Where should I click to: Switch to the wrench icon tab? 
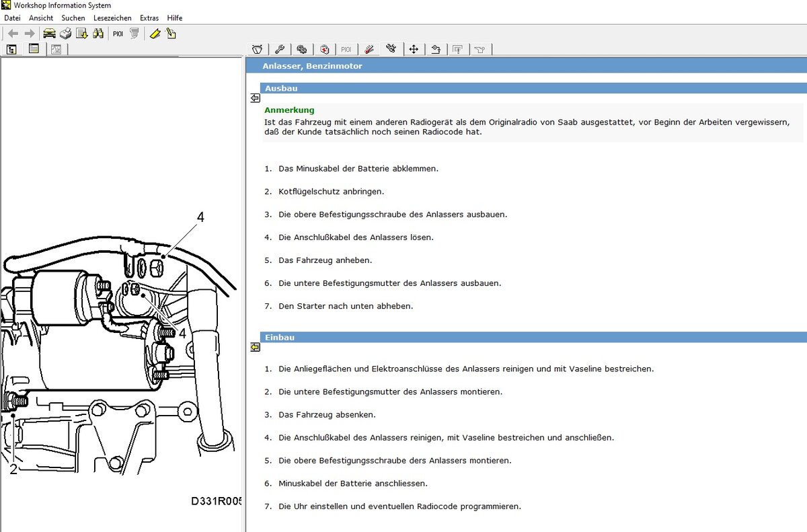click(280, 49)
